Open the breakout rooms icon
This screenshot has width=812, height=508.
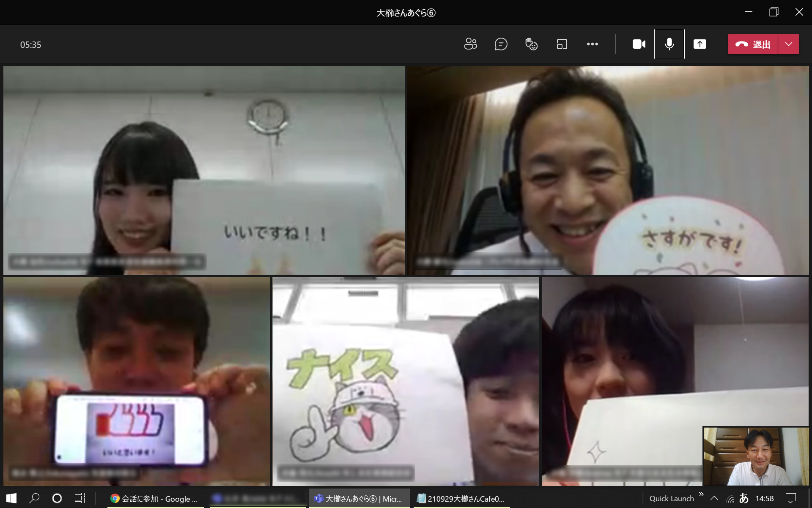coord(562,44)
